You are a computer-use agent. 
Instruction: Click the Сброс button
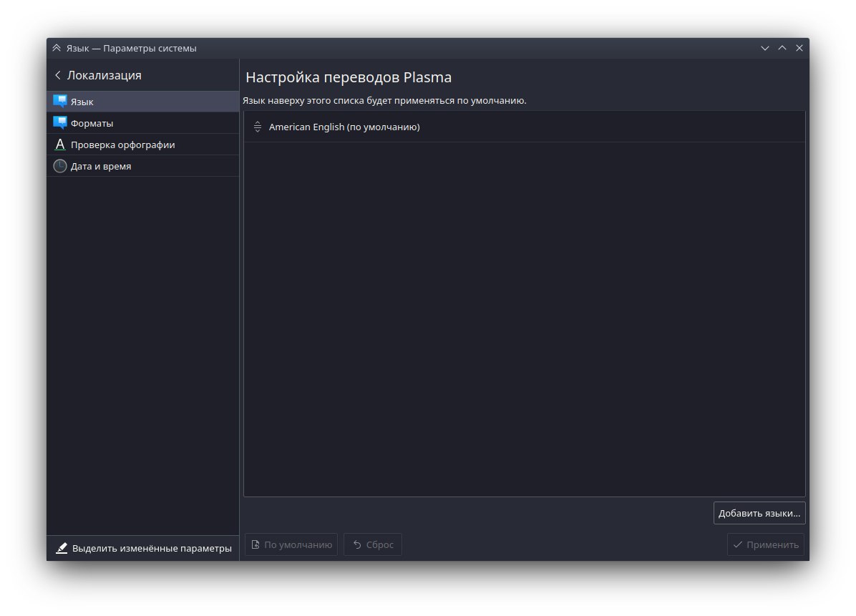373,544
